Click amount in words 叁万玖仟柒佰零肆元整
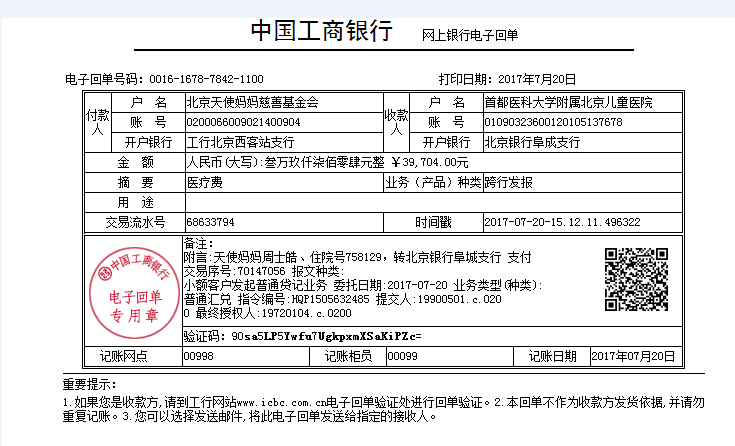The image size is (735, 446). click(x=324, y=162)
